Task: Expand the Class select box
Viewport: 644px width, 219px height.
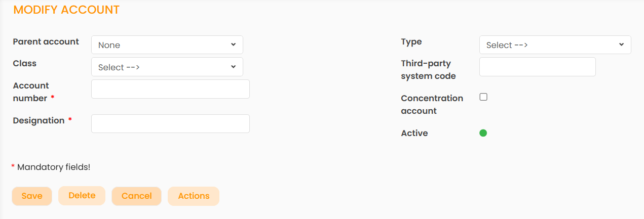Action: 167,67
